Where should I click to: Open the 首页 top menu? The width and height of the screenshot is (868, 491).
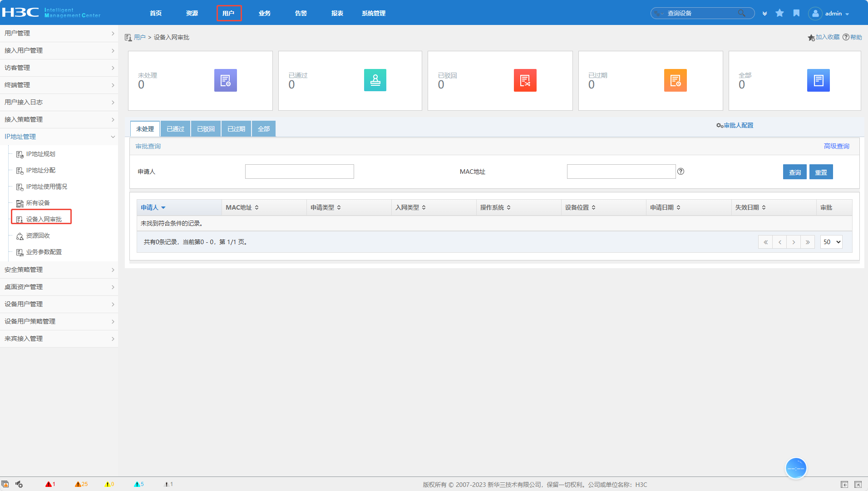[156, 13]
